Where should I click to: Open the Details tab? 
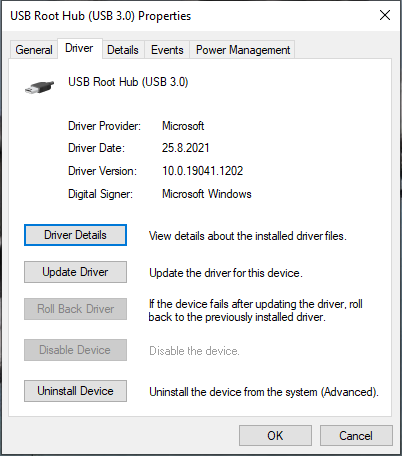pyautogui.click(x=123, y=50)
